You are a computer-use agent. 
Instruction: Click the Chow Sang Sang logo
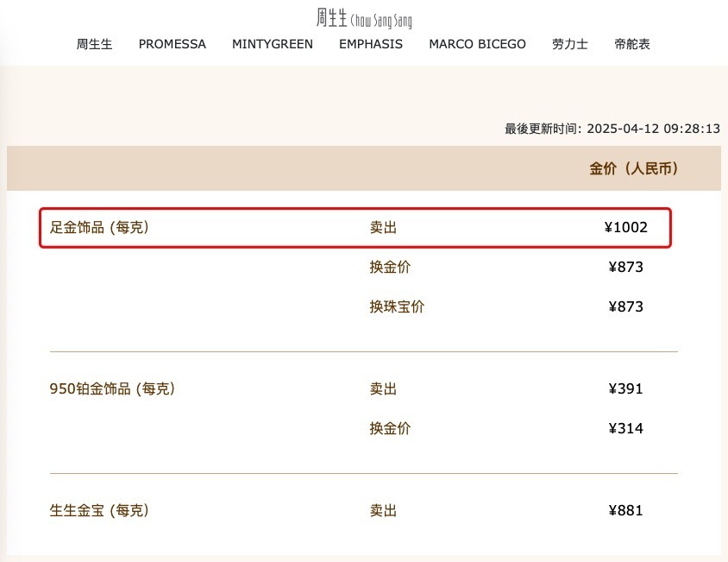tap(363, 17)
